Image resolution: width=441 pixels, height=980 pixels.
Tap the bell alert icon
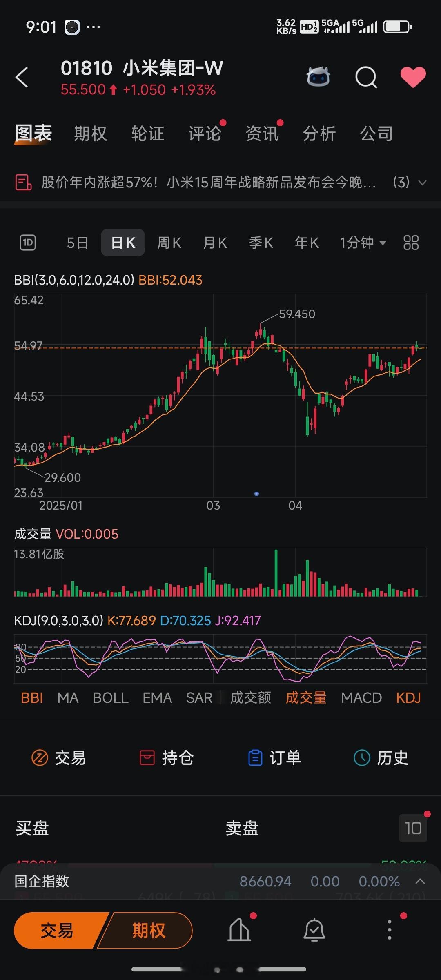click(x=314, y=930)
